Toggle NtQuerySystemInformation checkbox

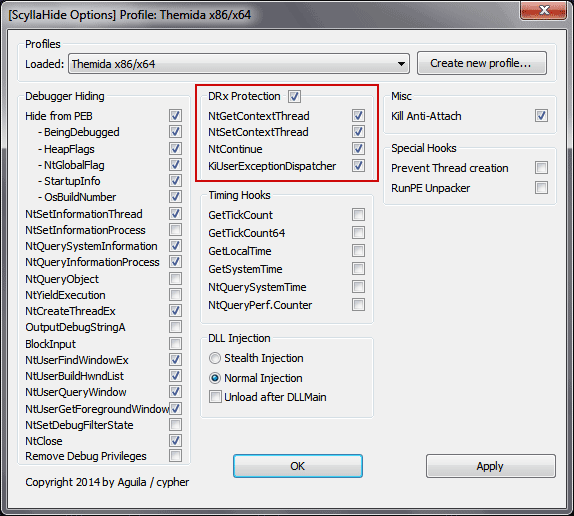point(175,246)
